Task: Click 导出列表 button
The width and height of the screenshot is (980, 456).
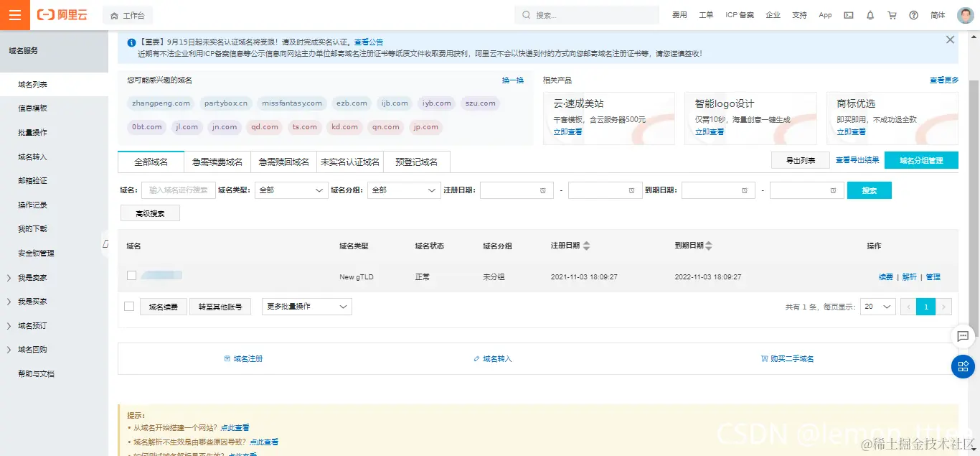Action: [801, 161]
